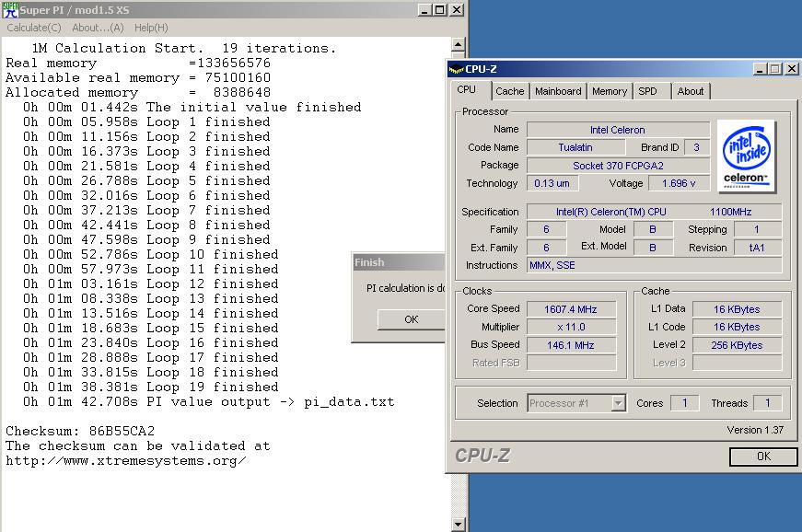Click the Revision tA1 value
Image resolution: width=802 pixels, height=532 pixels.
[x=758, y=248]
